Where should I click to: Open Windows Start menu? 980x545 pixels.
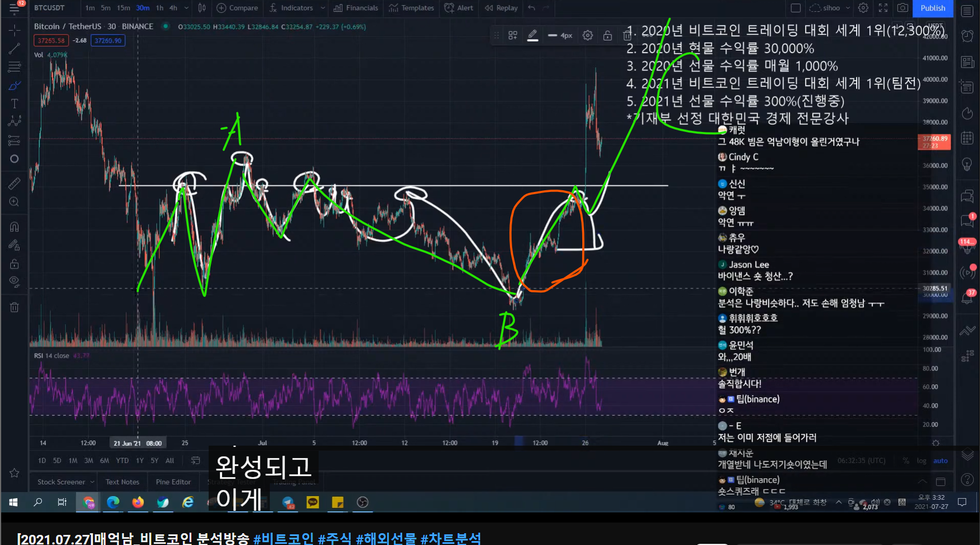click(13, 502)
